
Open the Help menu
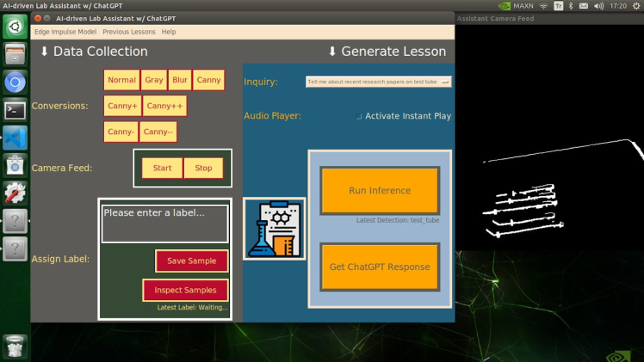[x=169, y=32]
